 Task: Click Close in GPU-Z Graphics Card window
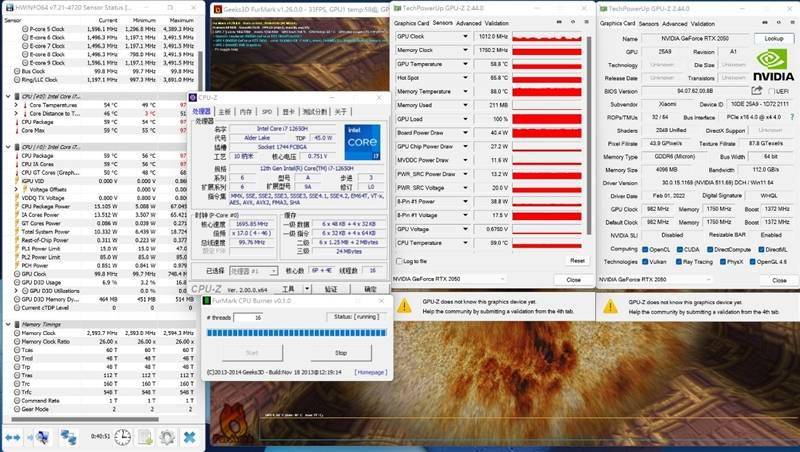pyautogui.click(x=779, y=280)
